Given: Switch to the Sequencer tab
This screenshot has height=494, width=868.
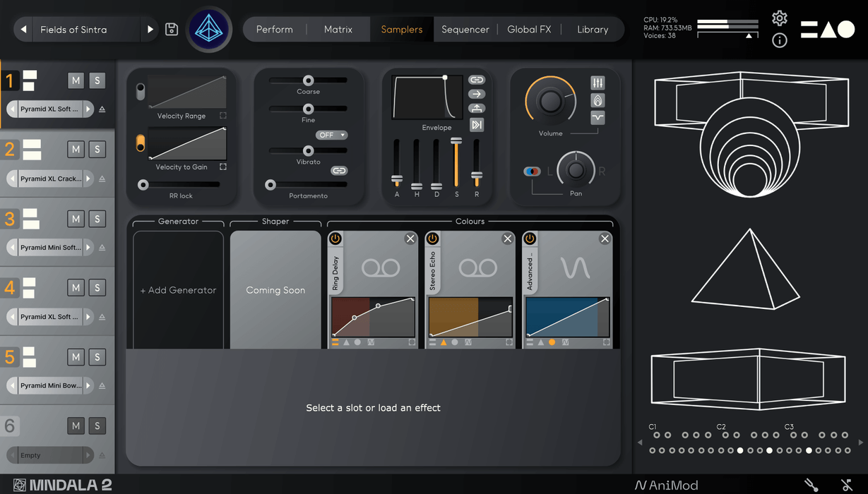Looking at the screenshot, I should (x=465, y=29).
